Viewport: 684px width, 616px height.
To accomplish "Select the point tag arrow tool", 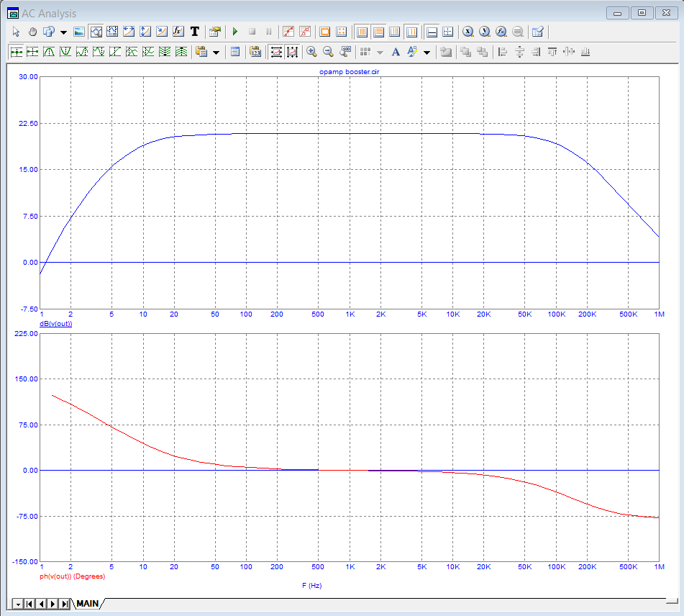I will click(162, 32).
